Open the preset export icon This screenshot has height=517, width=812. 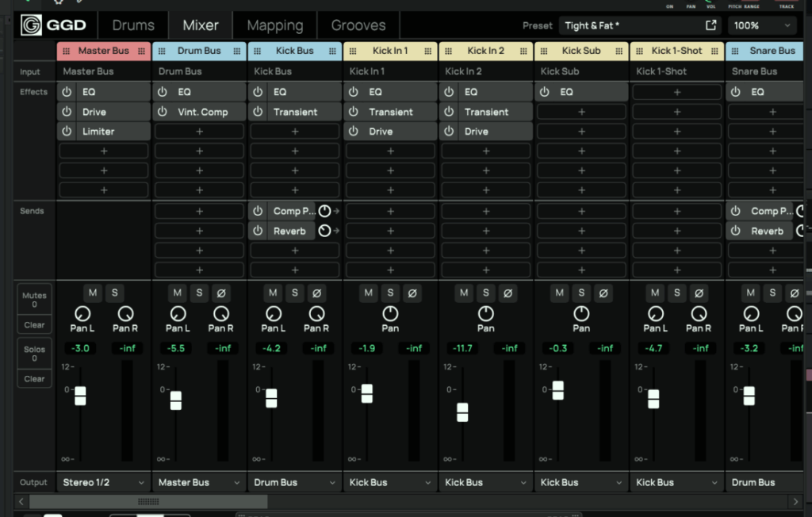(711, 25)
